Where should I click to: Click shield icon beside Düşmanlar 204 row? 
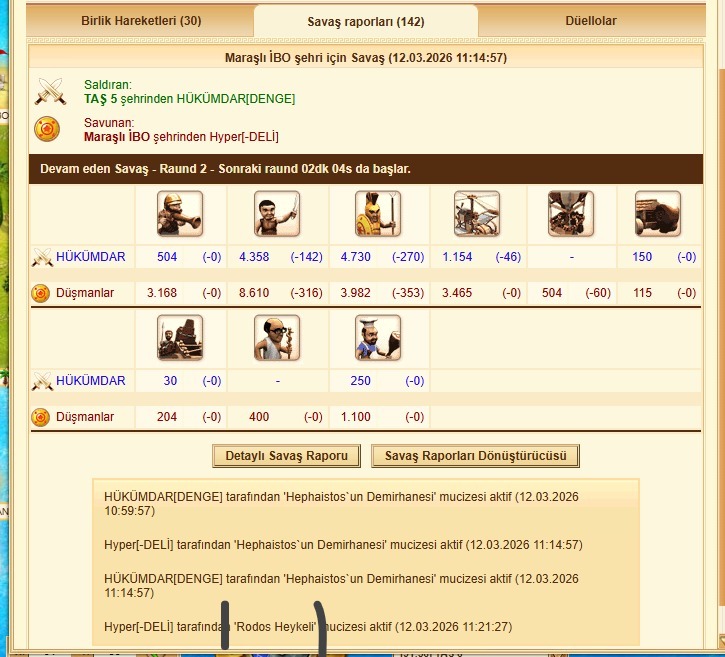(x=40, y=417)
